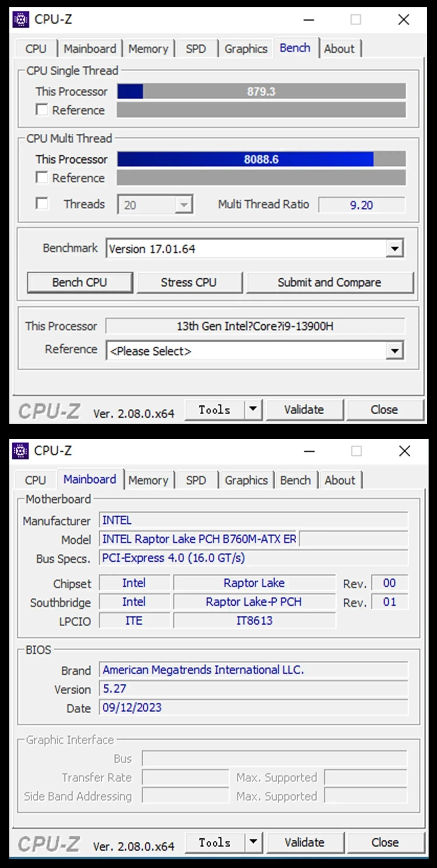Click Southbridge Rev. value 01
Viewport: 437px width, 868px height.
[x=390, y=602]
